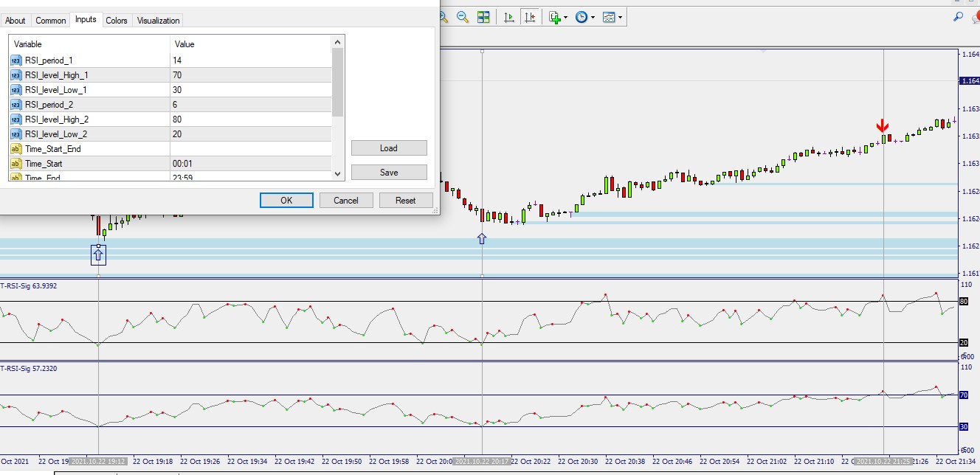
Task: Expand the indicators list dropdown arrow
Action: (566, 16)
